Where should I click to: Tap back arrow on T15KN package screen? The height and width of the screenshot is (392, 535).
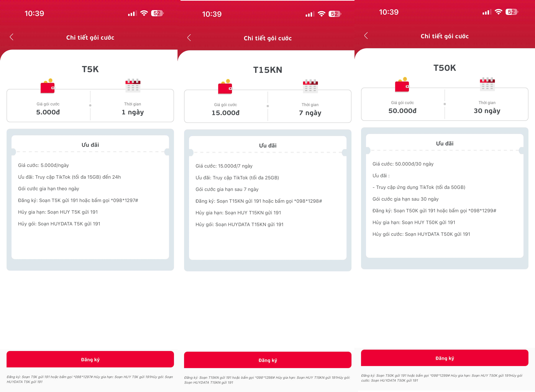click(189, 38)
